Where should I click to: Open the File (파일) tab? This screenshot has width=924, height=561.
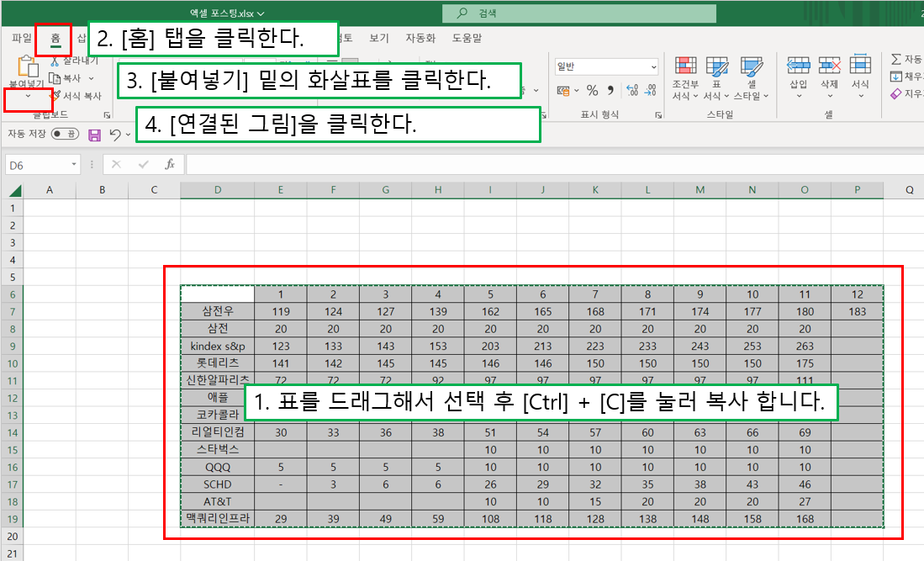(21, 39)
